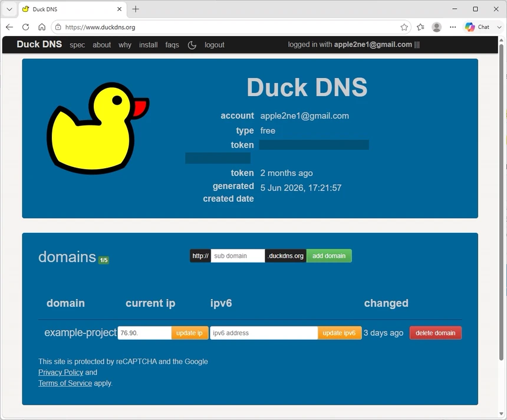
Task: Click the browser back arrow
Action: [9, 27]
